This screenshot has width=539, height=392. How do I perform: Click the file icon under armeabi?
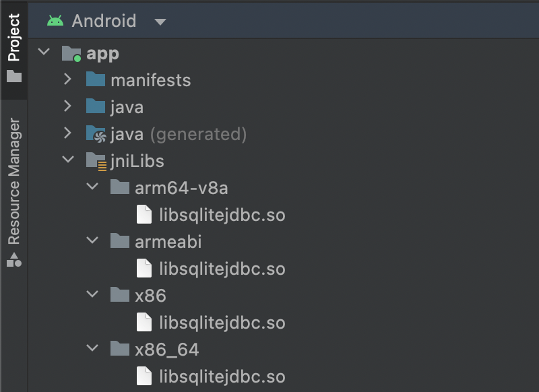coord(144,269)
